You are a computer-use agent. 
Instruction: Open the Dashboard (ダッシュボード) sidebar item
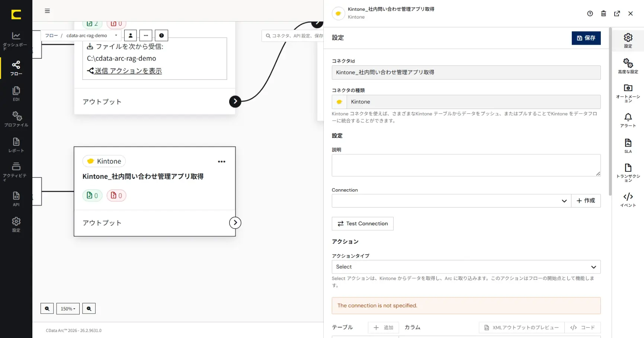click(16, 41)
